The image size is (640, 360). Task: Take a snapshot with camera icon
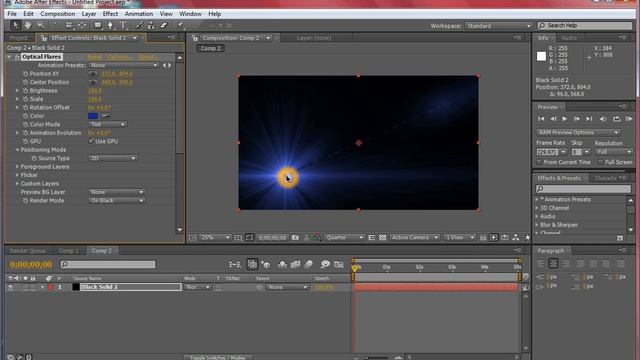(x=295, y=237)
